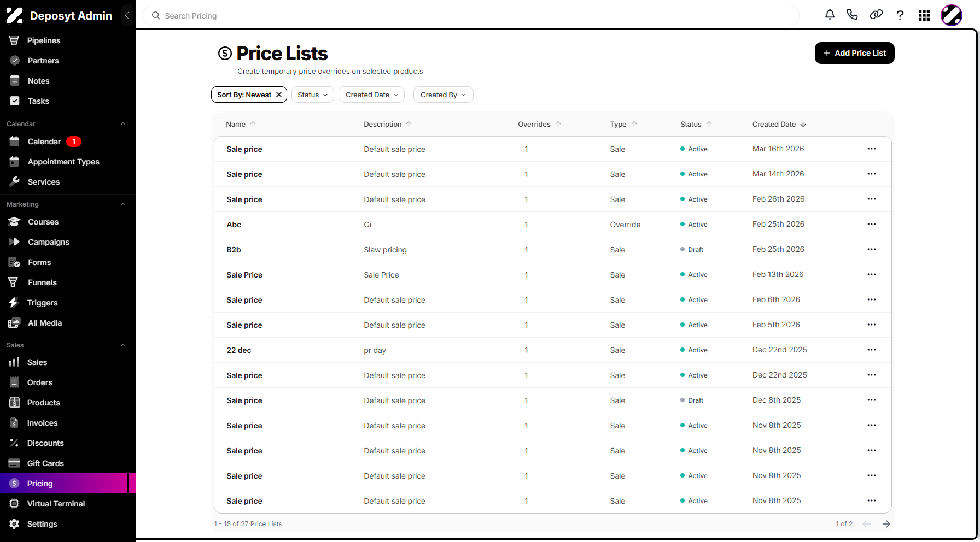Open the notifications bell icon

(x=830, y=15)
